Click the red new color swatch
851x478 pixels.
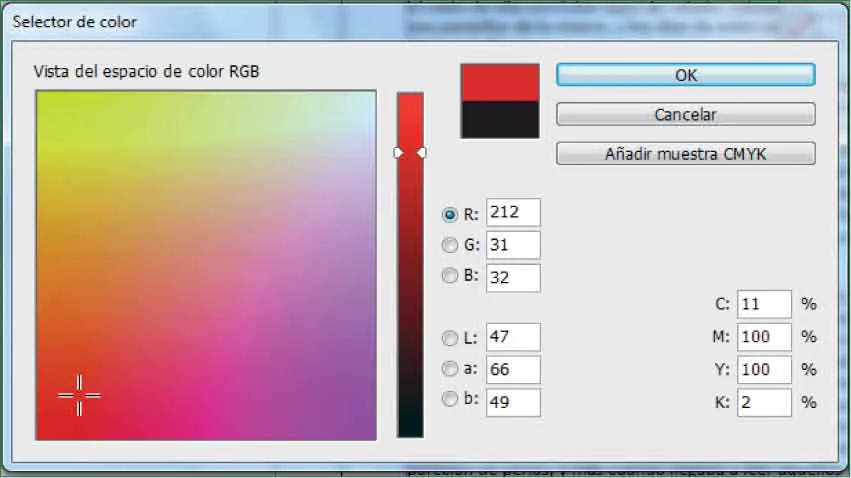coord(499,82)
